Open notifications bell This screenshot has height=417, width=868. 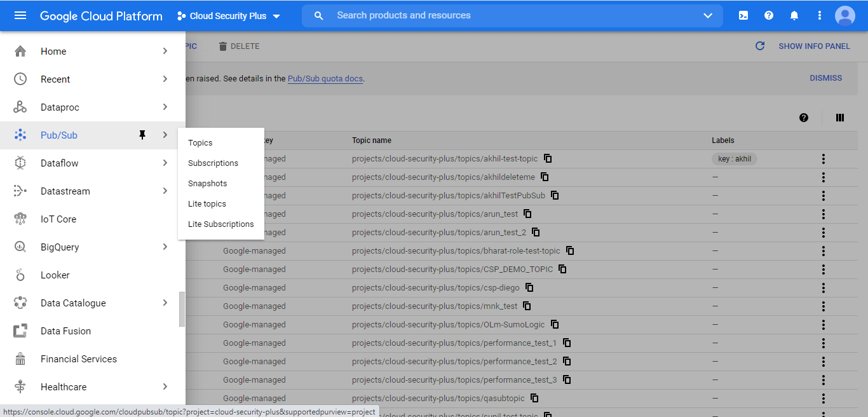point(794,16)
